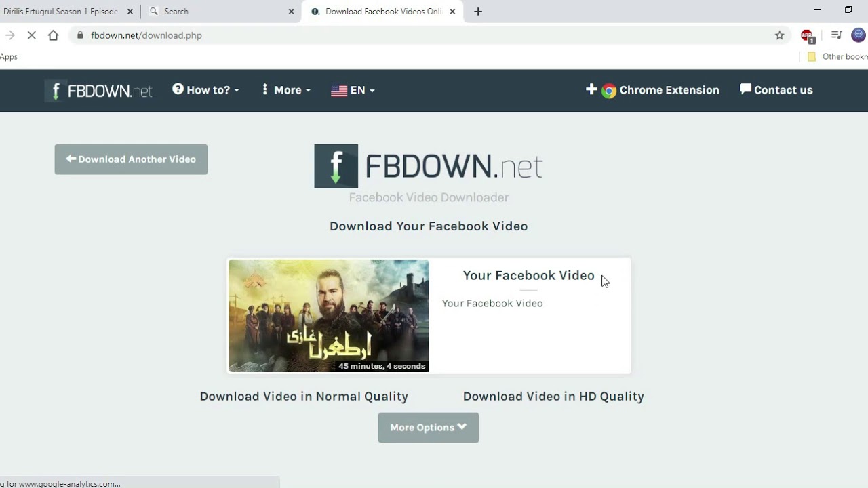868x488 pixels.
Task: Open the media control toolbar icon
Action: click(837, 35)
